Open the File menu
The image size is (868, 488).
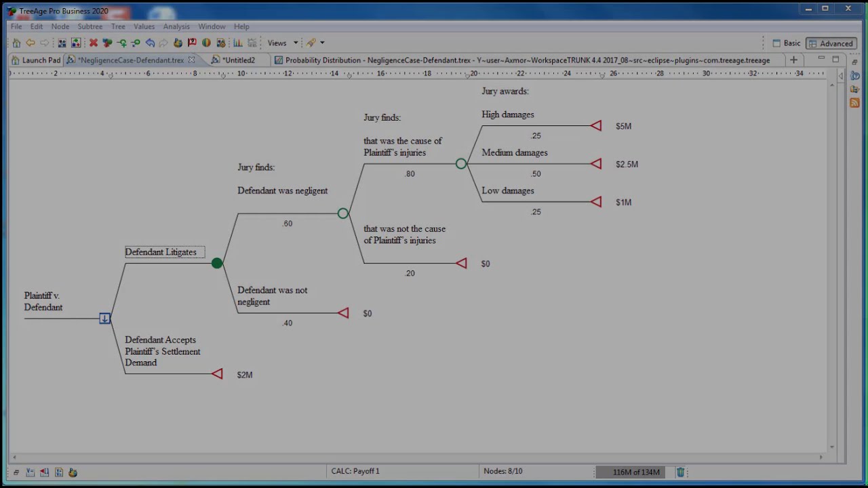click(16, 26)
